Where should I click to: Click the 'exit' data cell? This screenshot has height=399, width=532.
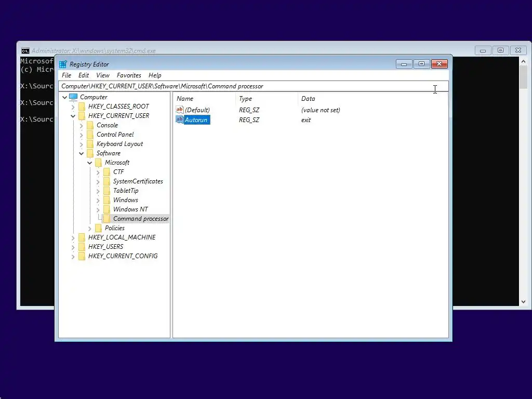(306, 120)
